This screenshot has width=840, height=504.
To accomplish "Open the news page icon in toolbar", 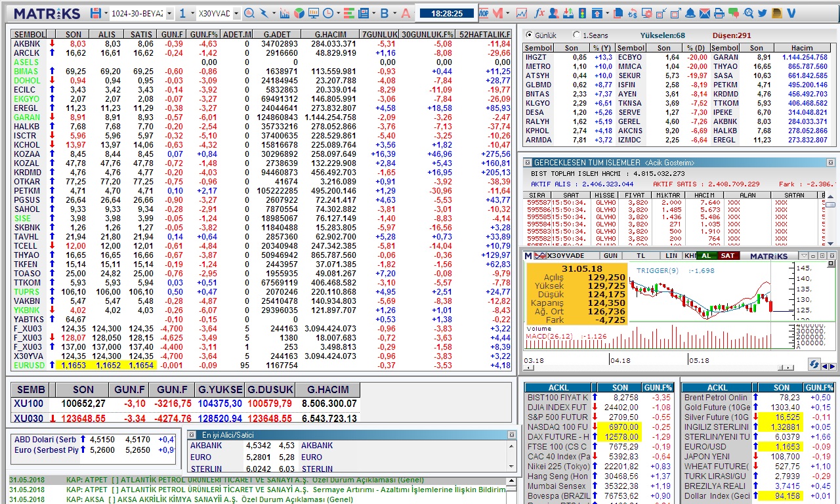I will 363,13.
